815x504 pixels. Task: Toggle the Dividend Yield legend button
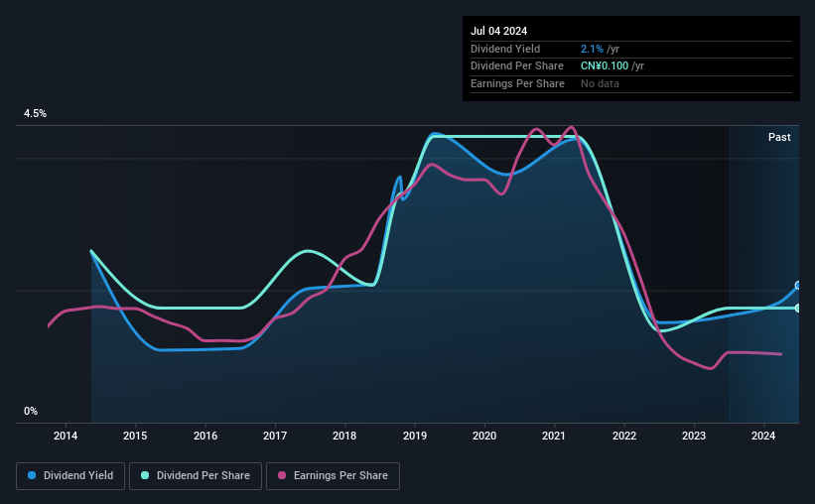(70, 476)
